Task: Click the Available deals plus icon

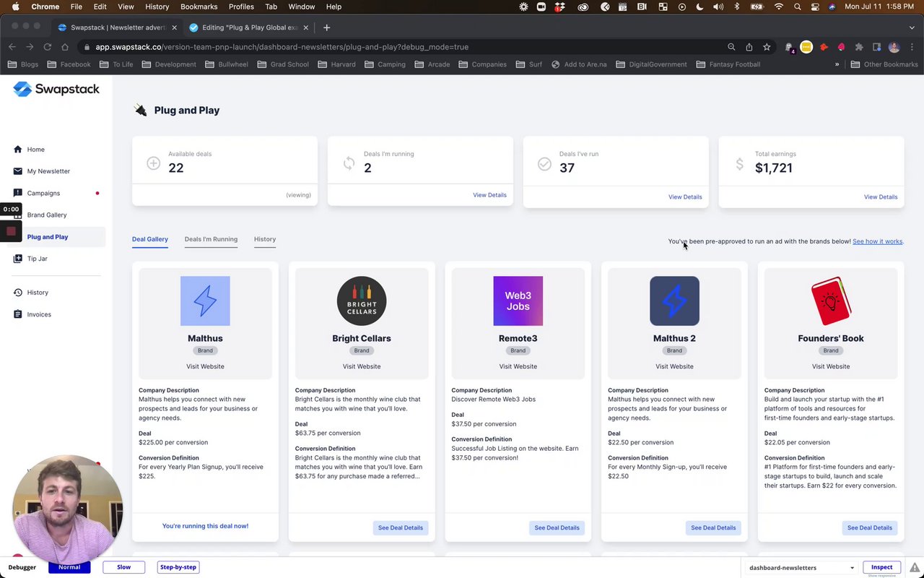Action: click(153, 163)
